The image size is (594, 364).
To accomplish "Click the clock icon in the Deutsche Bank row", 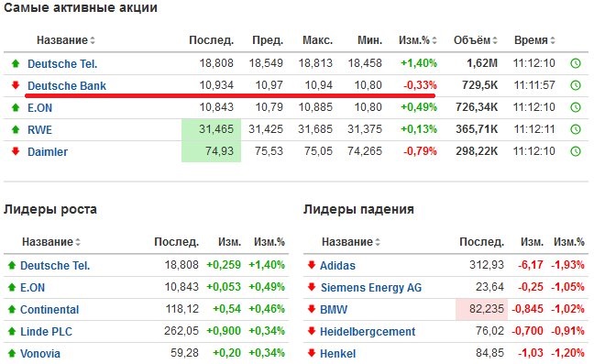I will (x=576, y=85).
